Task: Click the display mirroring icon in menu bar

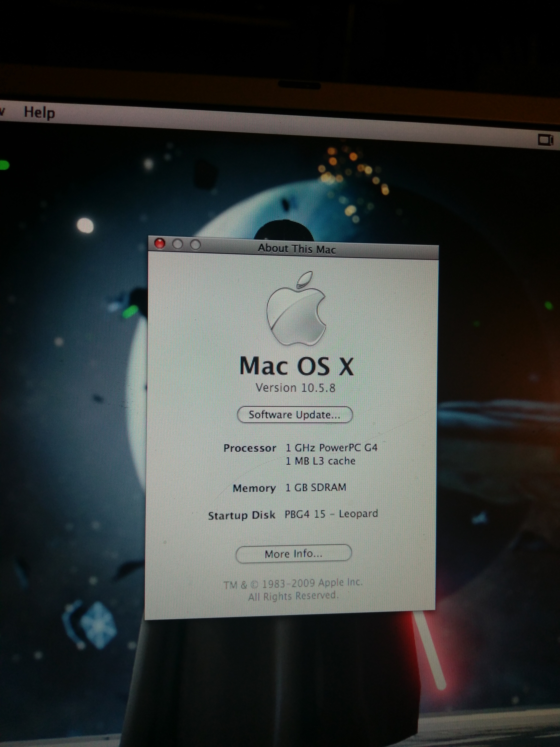Action: [545, 140]
